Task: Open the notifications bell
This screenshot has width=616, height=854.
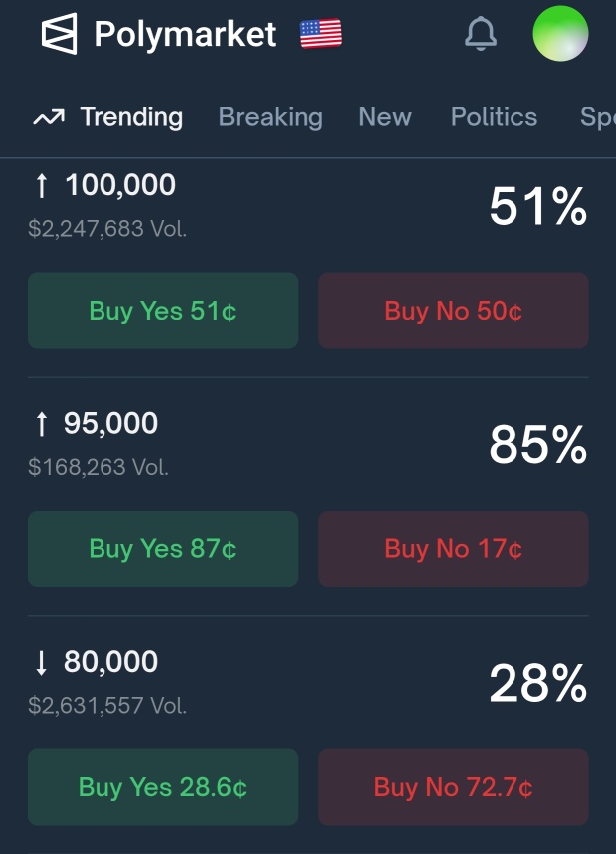Action: click(481, 33)
